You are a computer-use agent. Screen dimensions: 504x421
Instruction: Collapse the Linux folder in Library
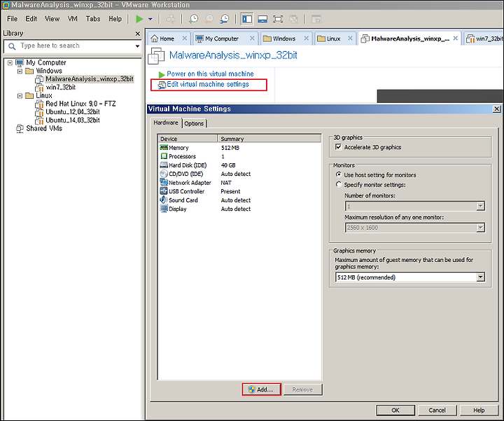(20, 95)
